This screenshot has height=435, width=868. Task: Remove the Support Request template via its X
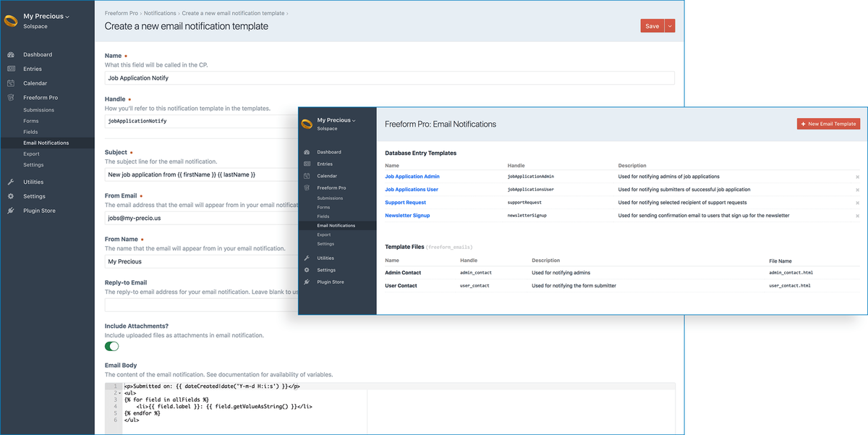click(857, 203)
